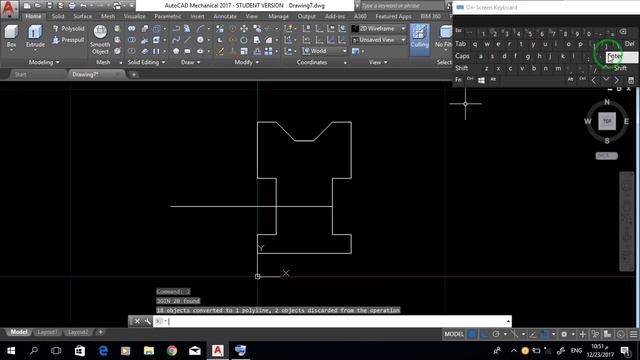Screen dimensions: 640x360
Task: Expand the View panel
Action: [x=378, y=62]
